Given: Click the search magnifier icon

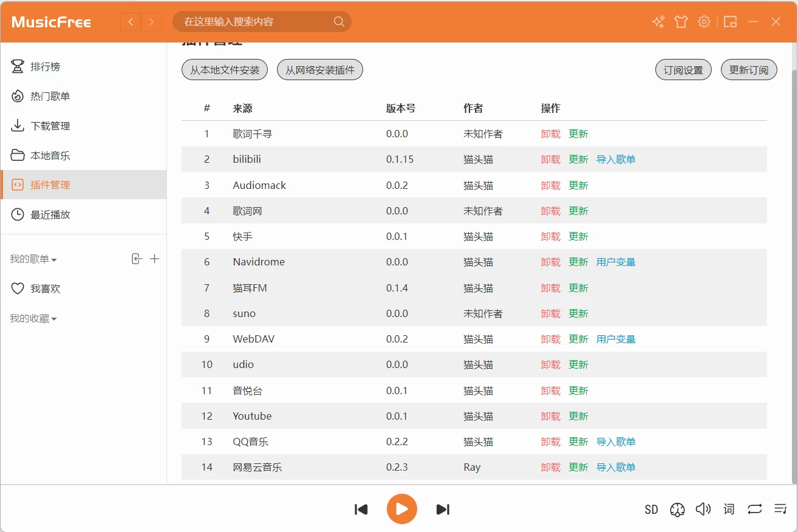Looking at the screenshot, I should tap(339, 22).
